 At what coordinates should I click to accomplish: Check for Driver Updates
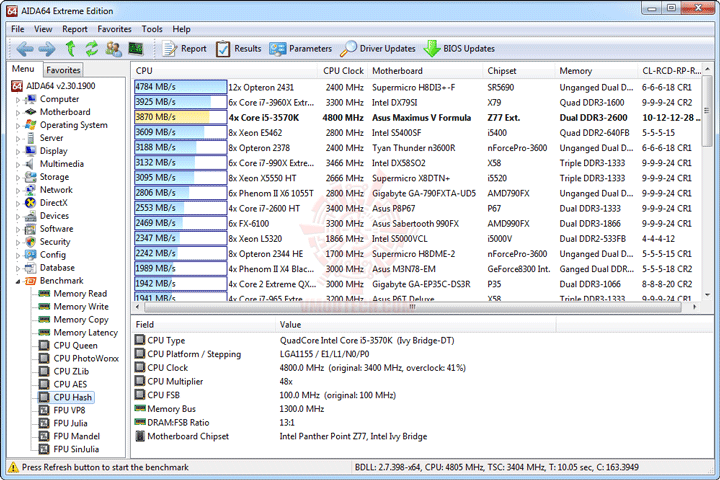coord(377,49)
